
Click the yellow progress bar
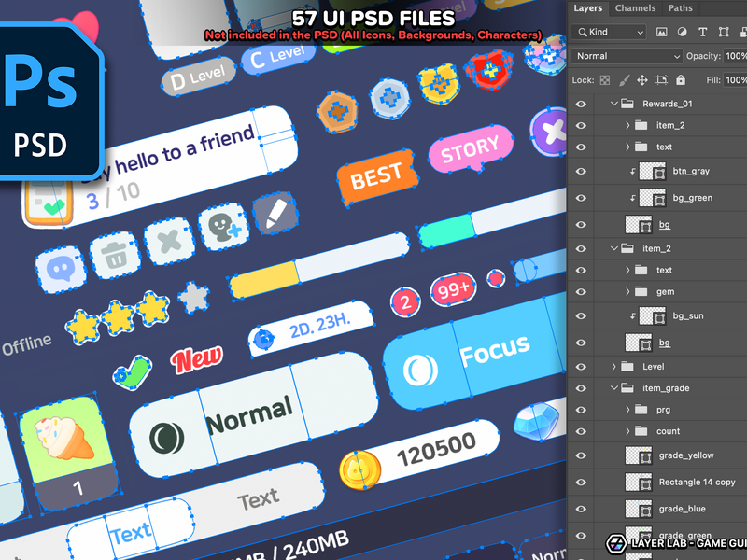click(319, 266)
